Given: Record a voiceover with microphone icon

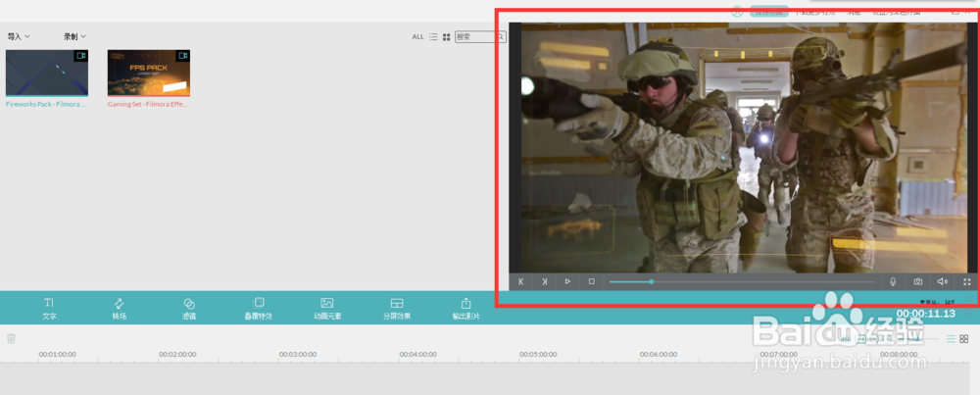Looking at the screenshot, I should point(893,282).
